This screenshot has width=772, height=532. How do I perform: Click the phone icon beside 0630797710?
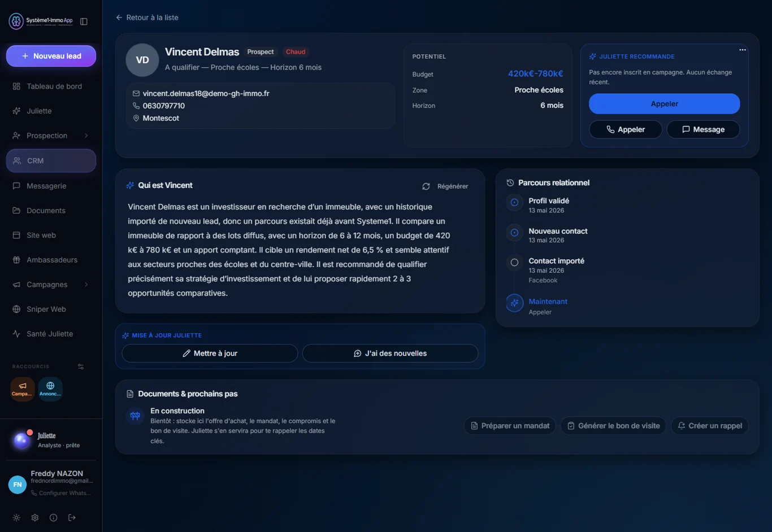[x=136, y=106]
